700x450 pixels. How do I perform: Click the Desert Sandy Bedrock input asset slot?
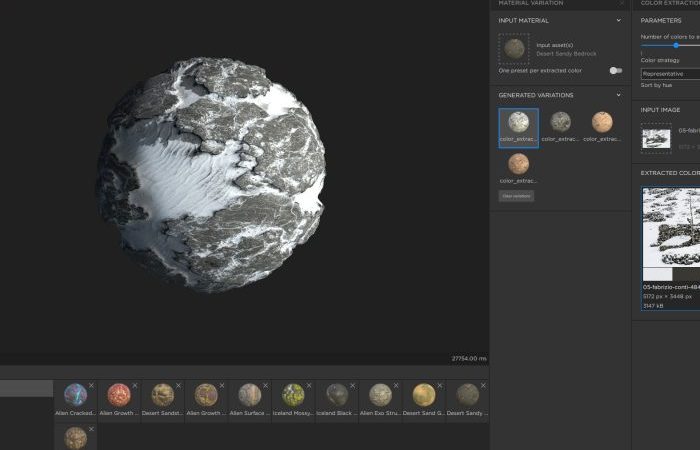pyautogui.click(x=514, y=49)
